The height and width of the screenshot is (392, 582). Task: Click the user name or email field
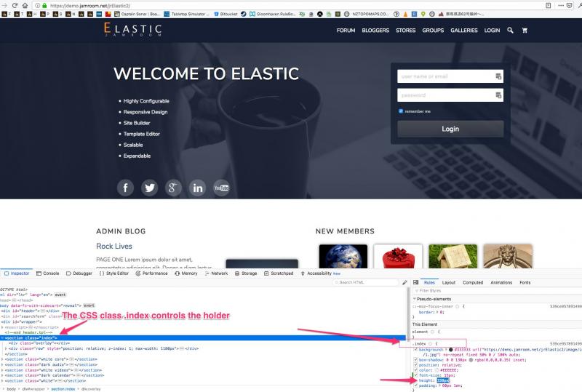[x=450, y=76]
